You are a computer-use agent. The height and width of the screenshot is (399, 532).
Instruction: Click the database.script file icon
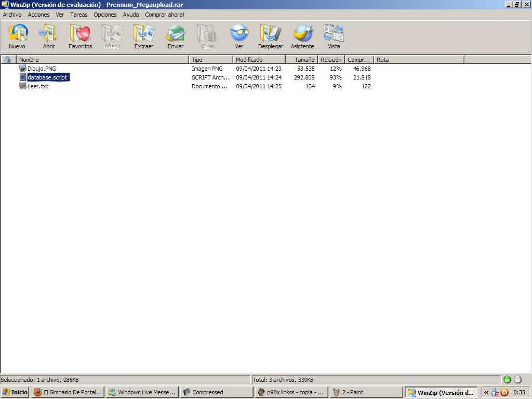(x=23, y=77)
